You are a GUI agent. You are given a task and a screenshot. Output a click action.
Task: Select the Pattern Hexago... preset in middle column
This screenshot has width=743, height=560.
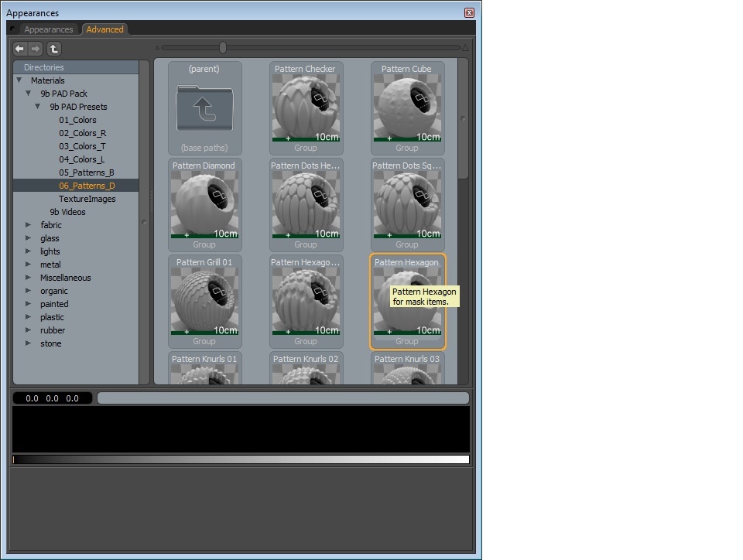306,301
